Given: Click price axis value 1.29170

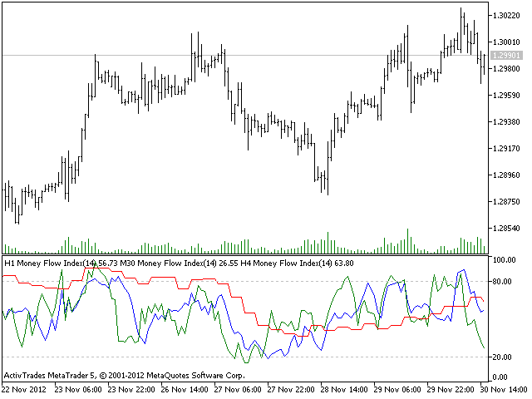Looking at the screenshot, I should (x=506, y=149).
